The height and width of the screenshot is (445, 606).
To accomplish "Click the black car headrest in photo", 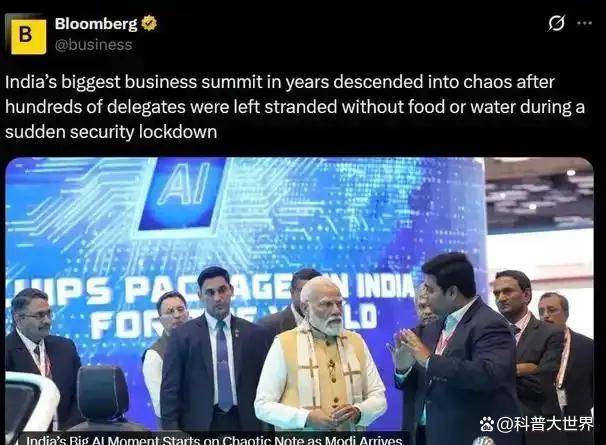I will pos(102,394).
